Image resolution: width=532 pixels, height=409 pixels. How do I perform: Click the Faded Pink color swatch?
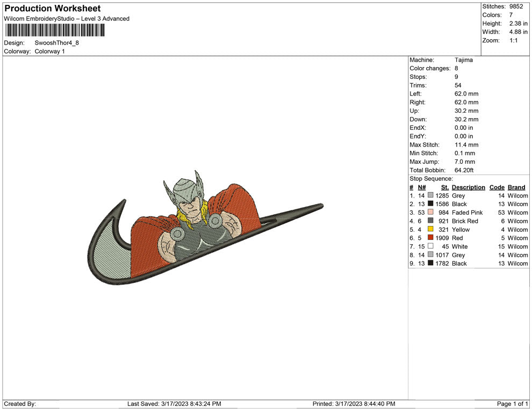pos(430,212)
